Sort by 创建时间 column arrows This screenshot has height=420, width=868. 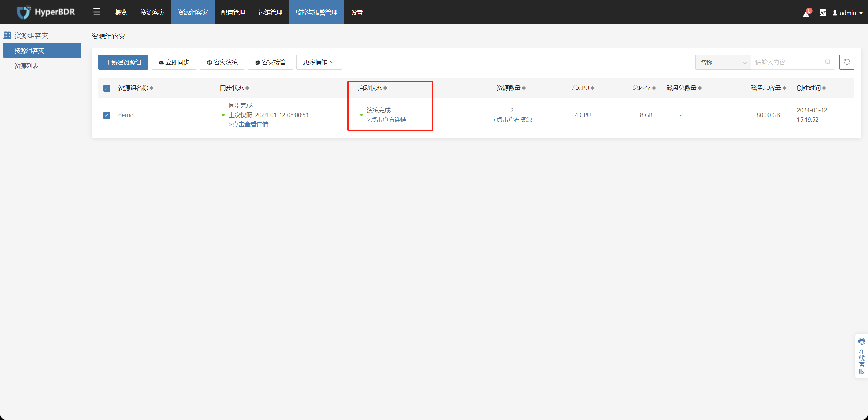coord(824,88)
